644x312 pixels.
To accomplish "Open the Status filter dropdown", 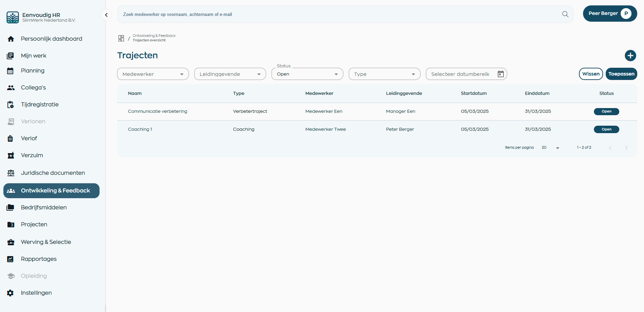I will click(x=307, y=74).
